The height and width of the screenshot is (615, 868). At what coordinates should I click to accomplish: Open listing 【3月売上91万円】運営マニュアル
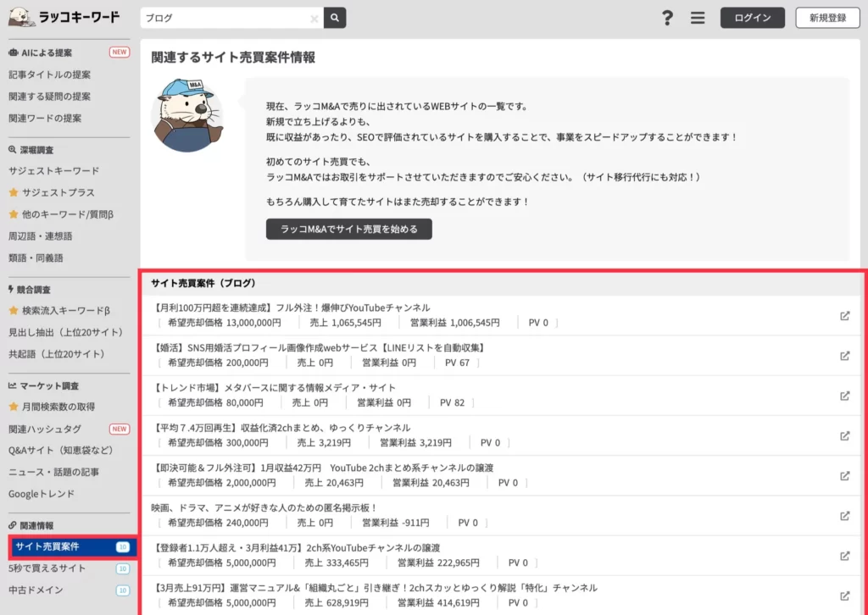[376, 588]
